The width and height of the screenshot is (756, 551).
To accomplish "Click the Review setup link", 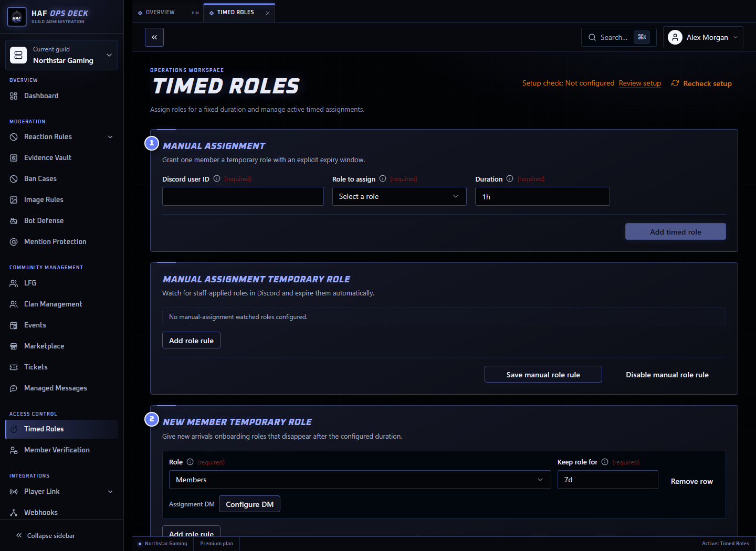I will (x=640, y=83).
